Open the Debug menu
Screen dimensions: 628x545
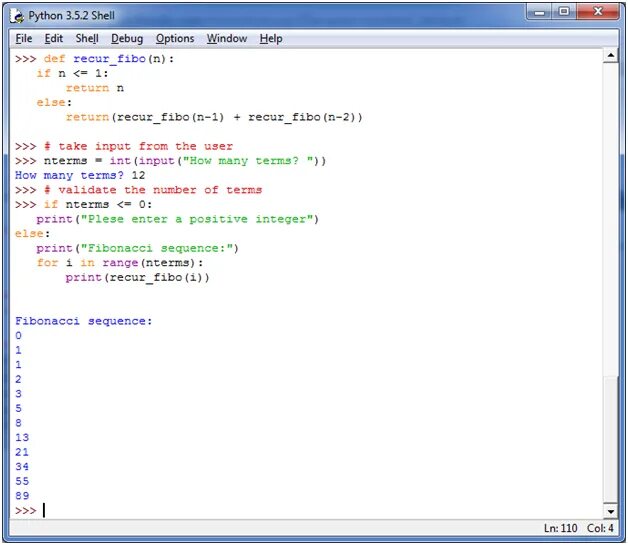[x=127, y=39]
